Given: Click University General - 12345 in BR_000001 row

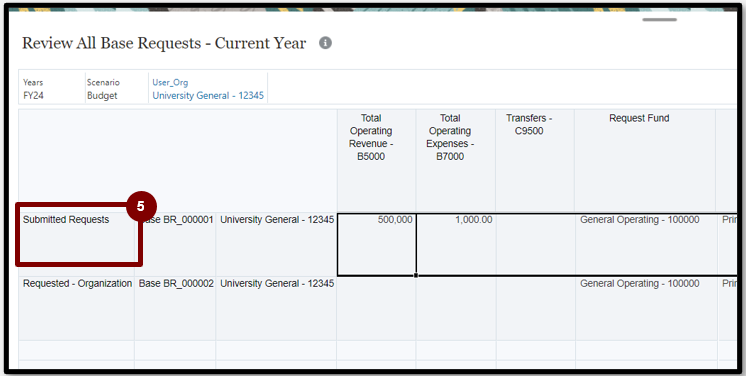Looking at the screenshot, I should point(276,244).
